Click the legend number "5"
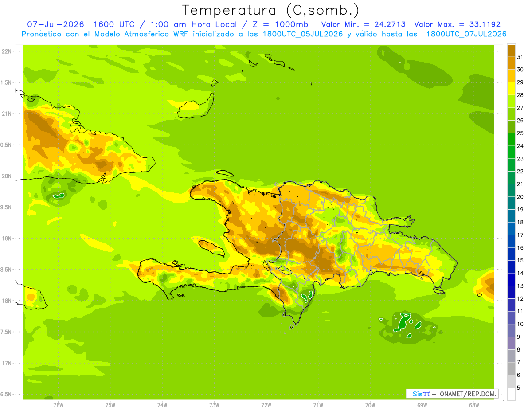 point(519,388)
